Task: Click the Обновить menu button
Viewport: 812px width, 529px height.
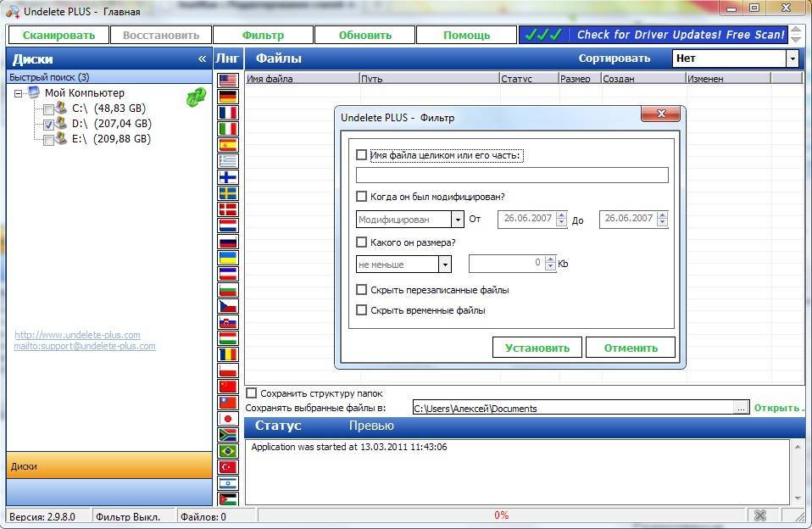Action: click(x=365, y=36)
